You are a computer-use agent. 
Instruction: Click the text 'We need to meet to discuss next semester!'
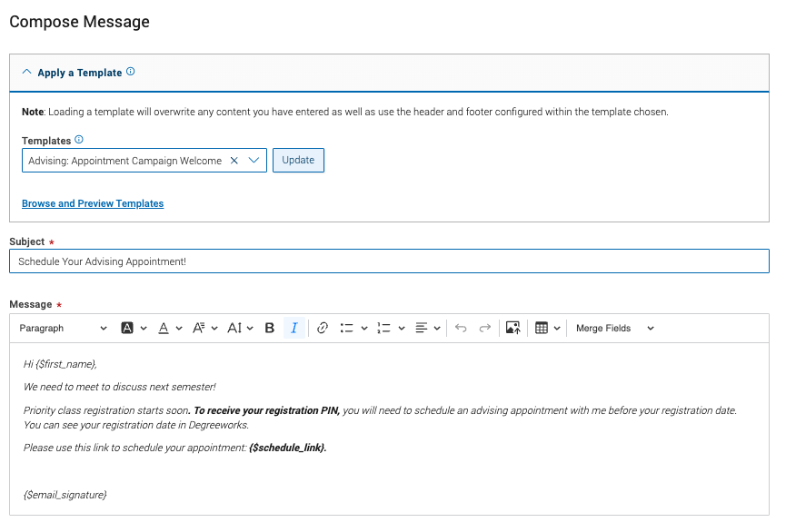pyautogui.click(x=120, y=387)
